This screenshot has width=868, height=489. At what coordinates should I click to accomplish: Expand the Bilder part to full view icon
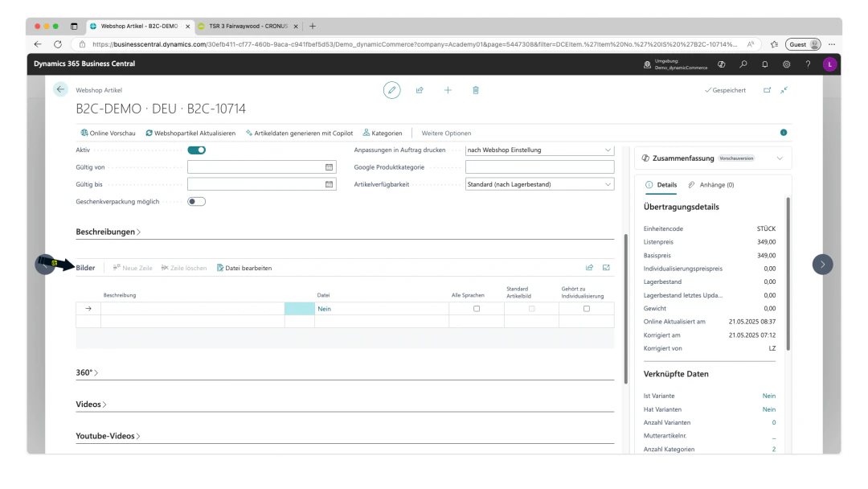coord(606,268)
